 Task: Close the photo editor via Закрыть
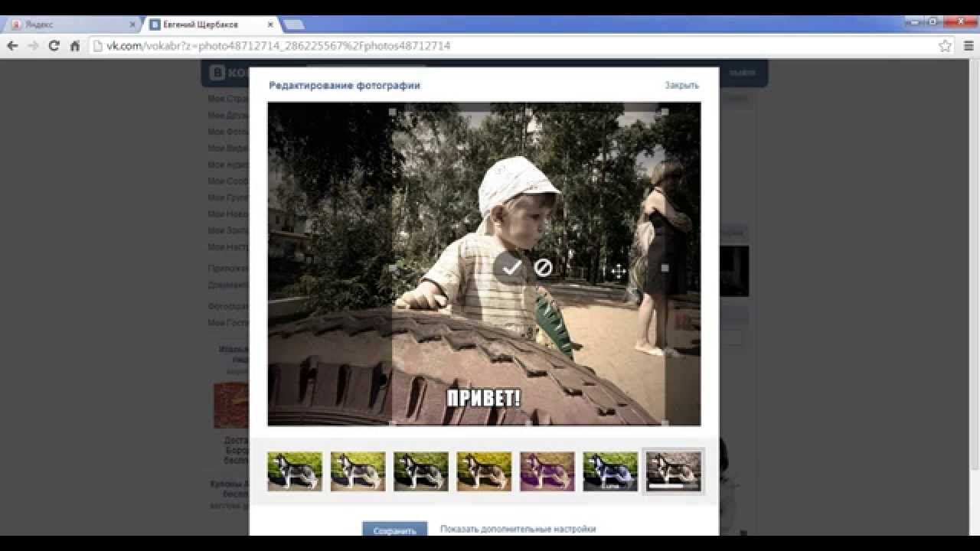click(681, 85)
